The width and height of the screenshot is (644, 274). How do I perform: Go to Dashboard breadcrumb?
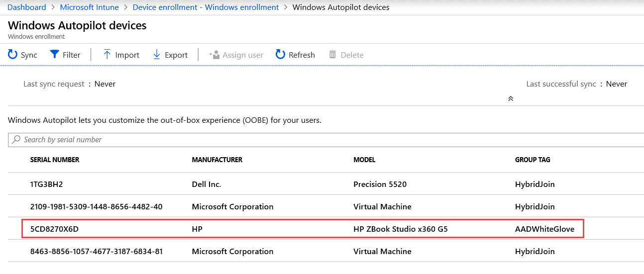26,7
